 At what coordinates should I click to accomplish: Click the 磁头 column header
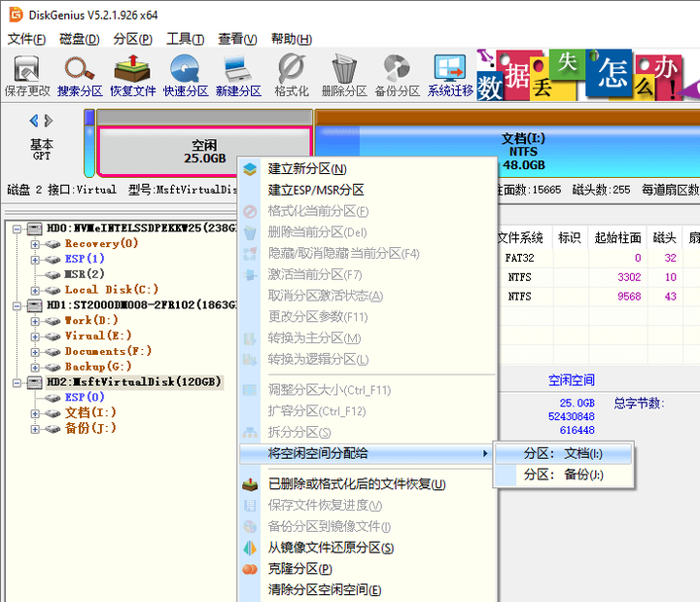[665, 238]
